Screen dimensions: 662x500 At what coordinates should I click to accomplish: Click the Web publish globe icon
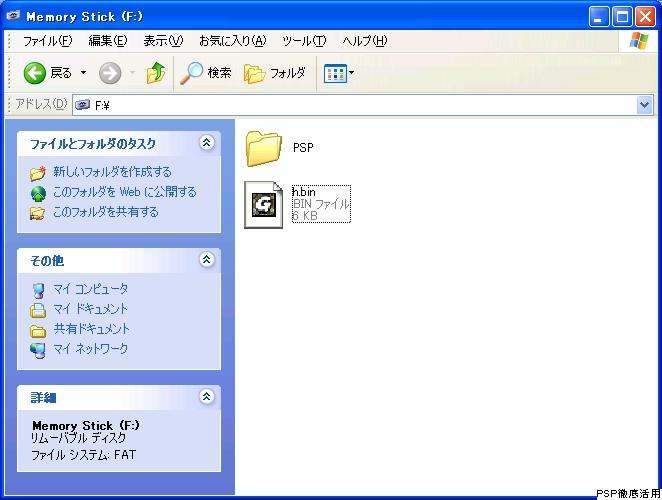[38, 194]
